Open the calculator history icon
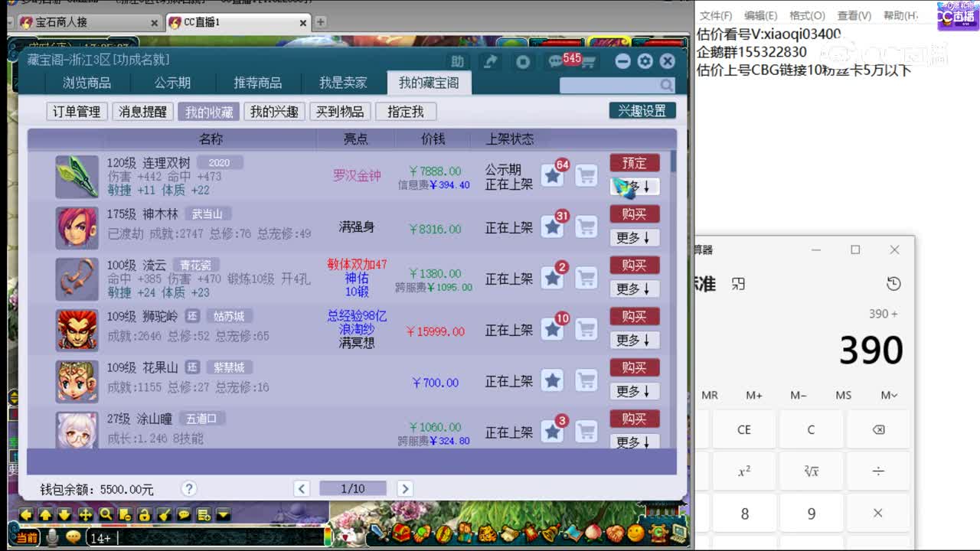The width and height of the screenshot is (980, 551). (893, 283)
